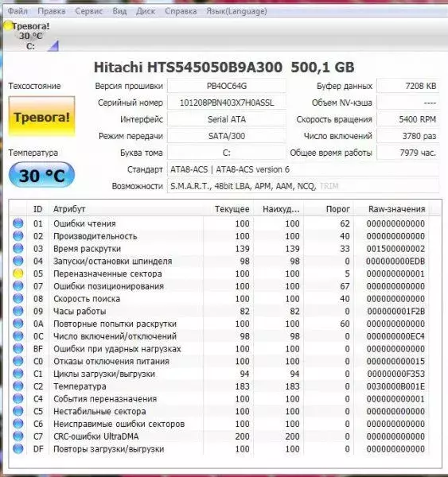Image resolution: width=448 pixels, height=477 pixels.
Task: Click drive letter field C:
Action: pyautogui.click(x=227, y=153)
